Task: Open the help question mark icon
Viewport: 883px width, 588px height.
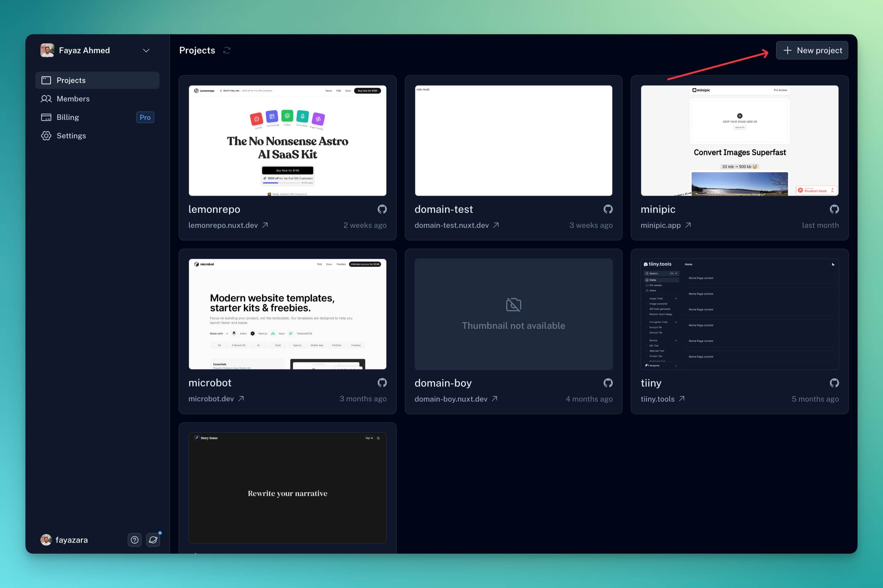Action: click(x=134, y=540)
